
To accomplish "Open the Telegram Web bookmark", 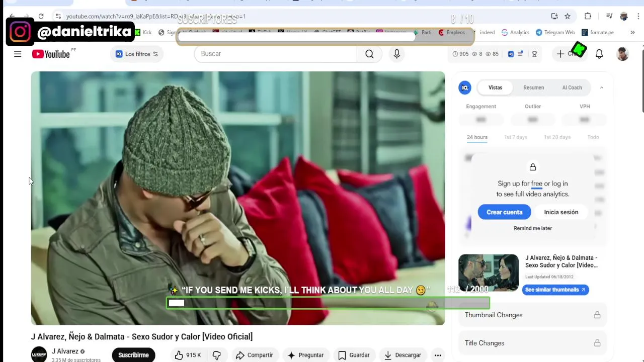I will [555, 32].
